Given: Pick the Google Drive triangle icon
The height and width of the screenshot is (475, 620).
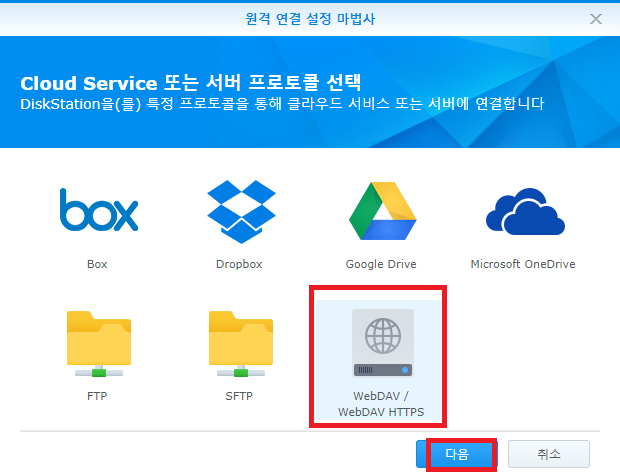Looking at the screenshot, I should 382,211.
